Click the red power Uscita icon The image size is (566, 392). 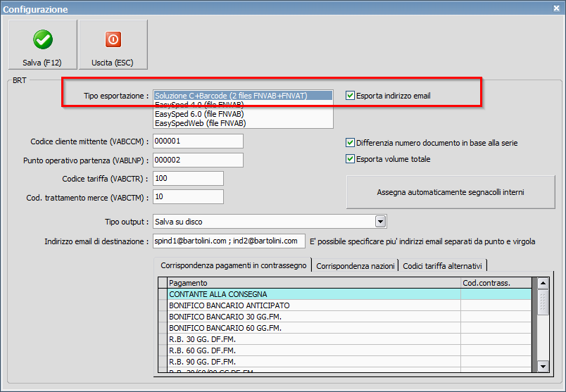click(113, 39)
